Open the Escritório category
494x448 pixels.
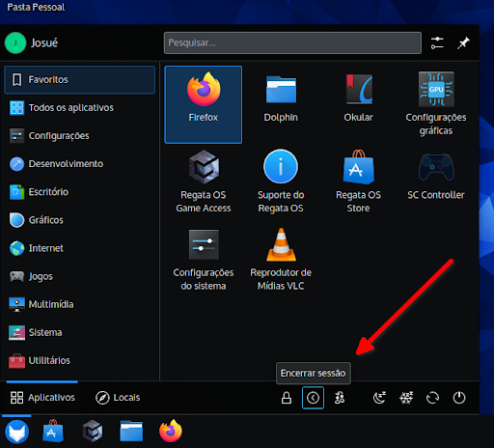[80, 192]
